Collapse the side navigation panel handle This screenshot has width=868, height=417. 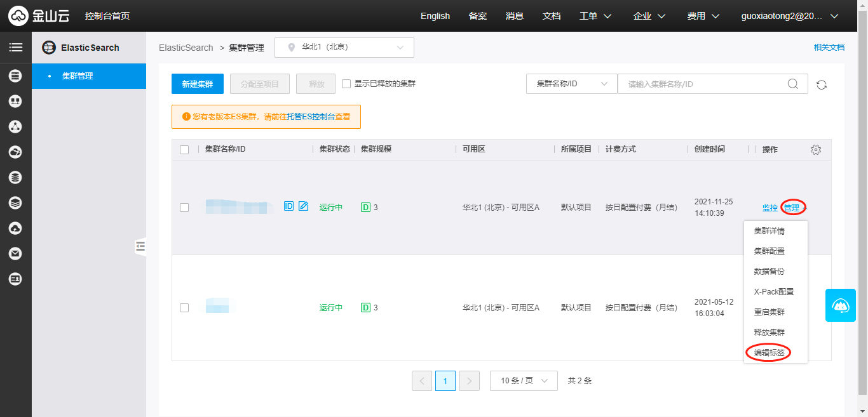coord(140,246)
